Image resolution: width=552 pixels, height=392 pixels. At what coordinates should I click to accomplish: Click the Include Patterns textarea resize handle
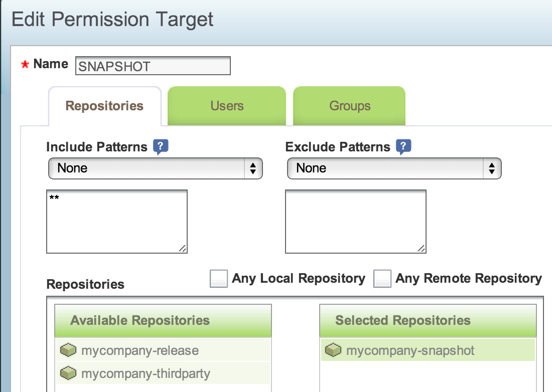[182, 248]
